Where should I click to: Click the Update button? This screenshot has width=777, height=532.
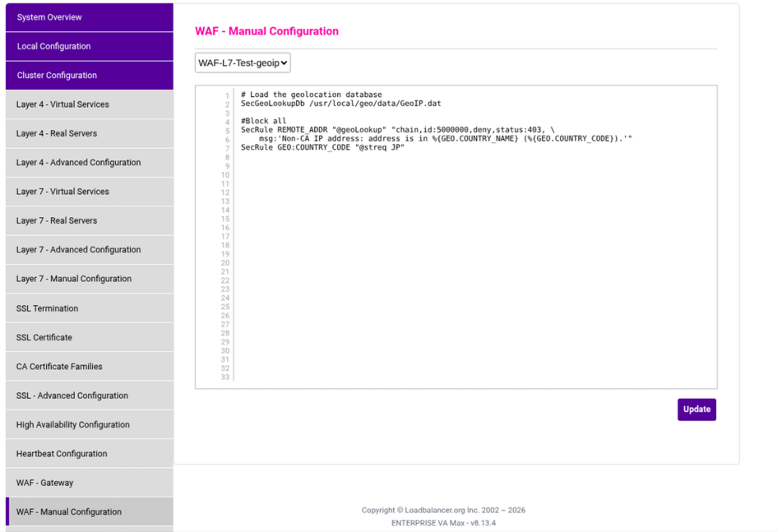(696, 409)
